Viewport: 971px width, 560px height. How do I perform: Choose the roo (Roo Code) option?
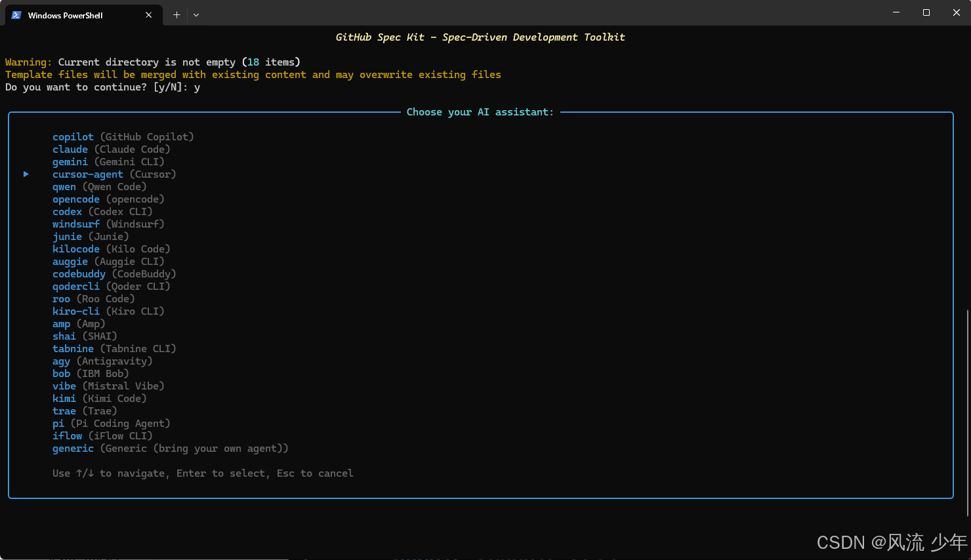tap(94, 299)
